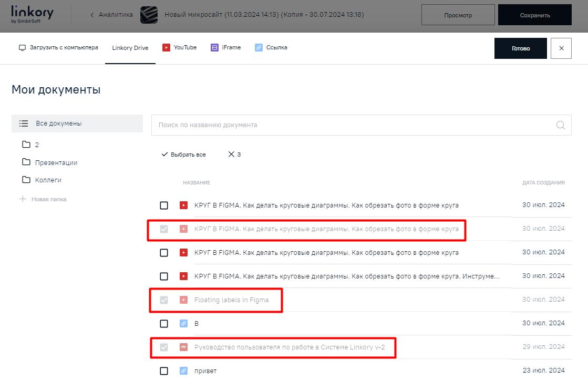Open the Презентации folder
Screen dimensions: 588x381
pos(56,162)
